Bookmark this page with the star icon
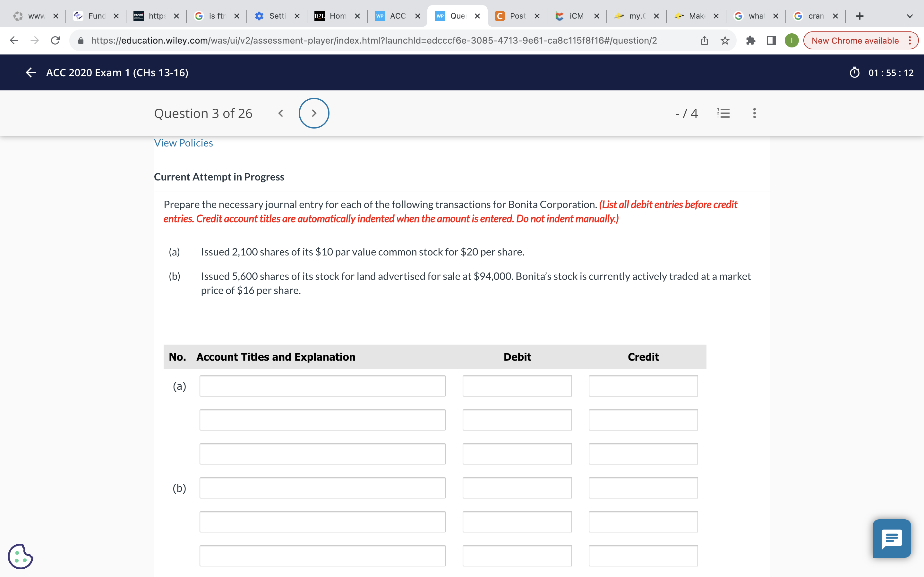 (725, 40)
